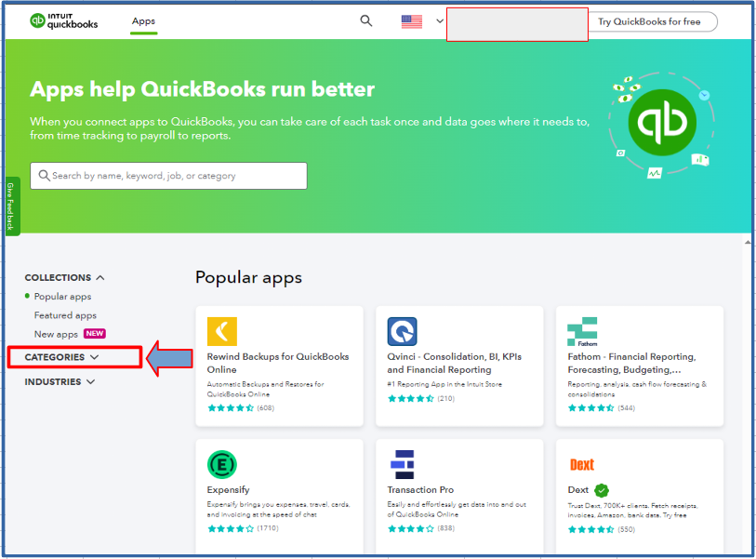Click the Intuit QuickBooks logo
This screenshot has width=756, height=559.
point(63,20)
